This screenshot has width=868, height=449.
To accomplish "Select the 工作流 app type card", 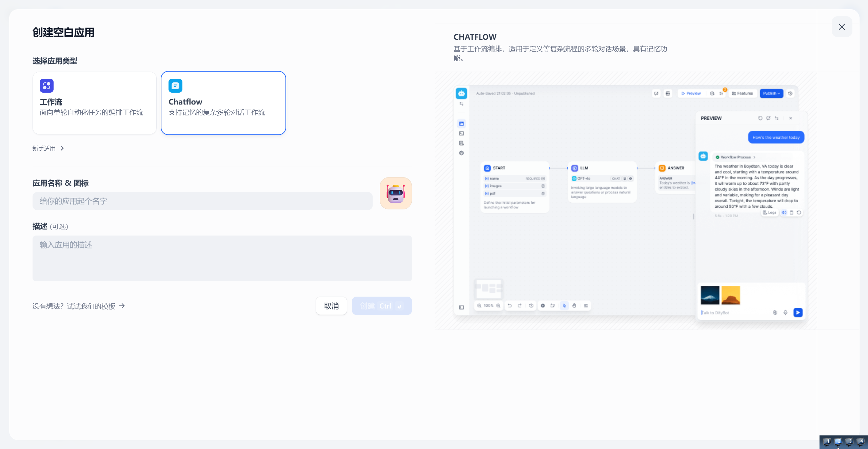I will pyautogui.click(x=94, y=103).
